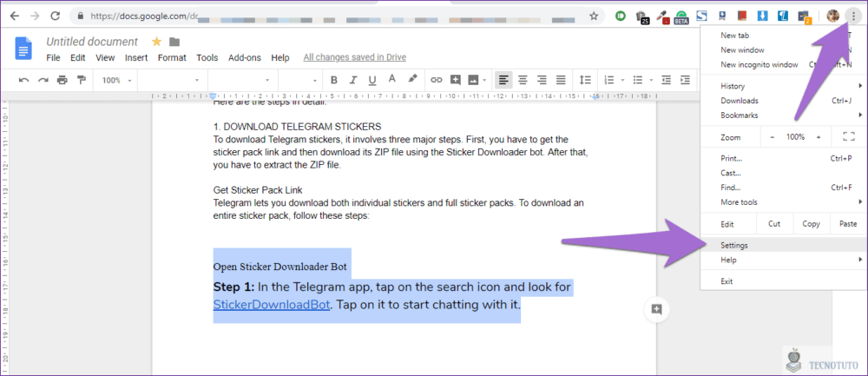Choose Settings in Chrome menu
868x376 pixels.
pos(783,245)
